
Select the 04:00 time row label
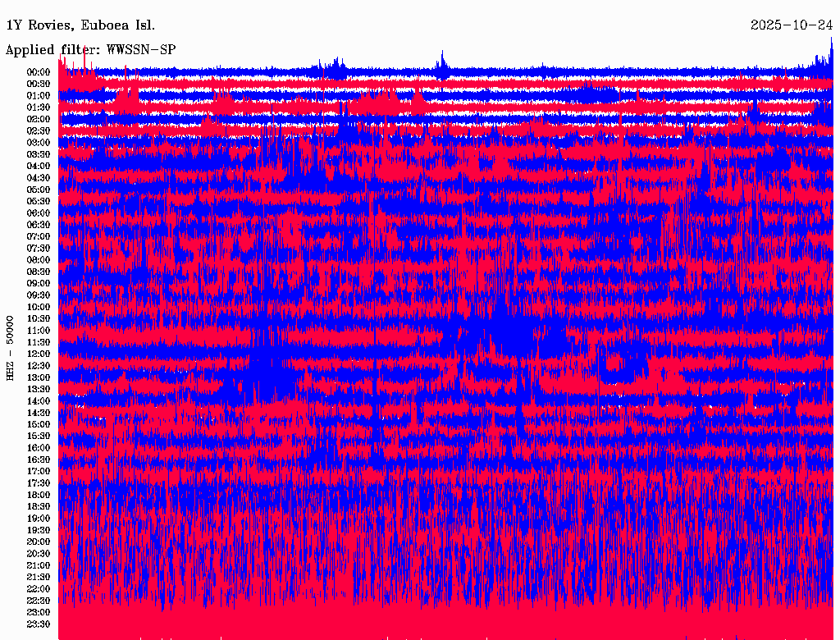(39, 167)
